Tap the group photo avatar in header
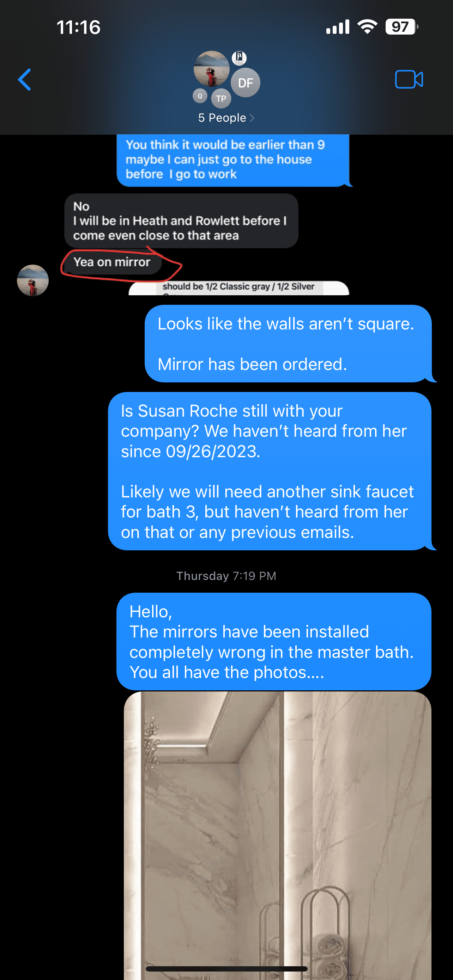The width and height of the screenshot is (453, 980). tap(211, 69)
